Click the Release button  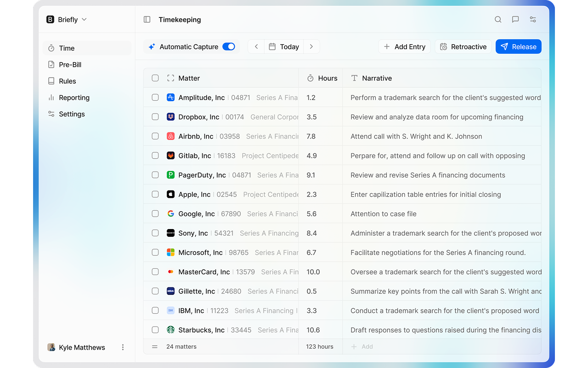(x=519, y=46)
